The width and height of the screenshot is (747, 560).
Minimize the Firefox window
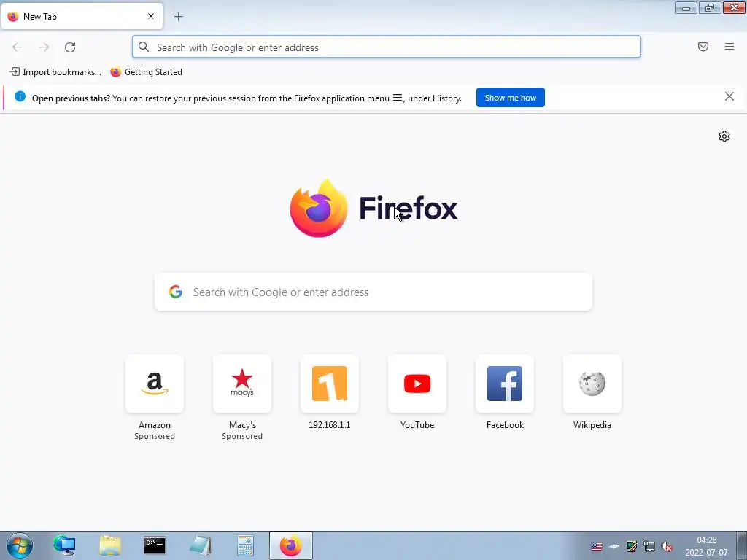pyautogui.click(x=686, y=7)
